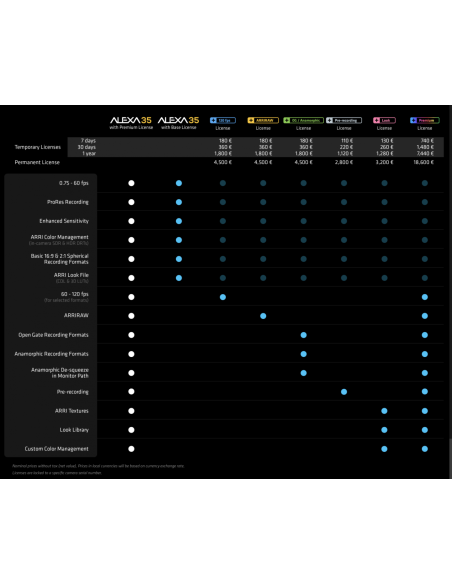Select the pink Look License badge
This screenshot has height=584, width=452.
384,120
